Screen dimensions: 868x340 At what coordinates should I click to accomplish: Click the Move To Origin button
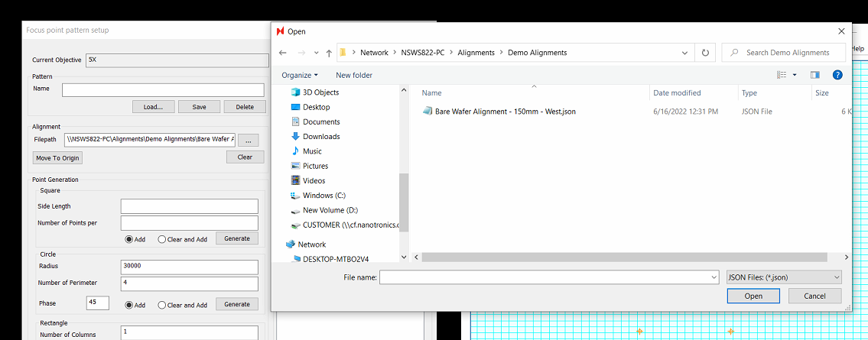coord(58,158)
